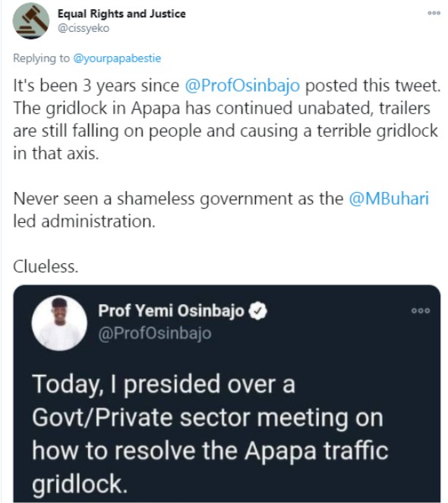This screenshot has height=503, width=448.
Task: Click 'Today, I presided over a' text line
Action: [163, 384]
